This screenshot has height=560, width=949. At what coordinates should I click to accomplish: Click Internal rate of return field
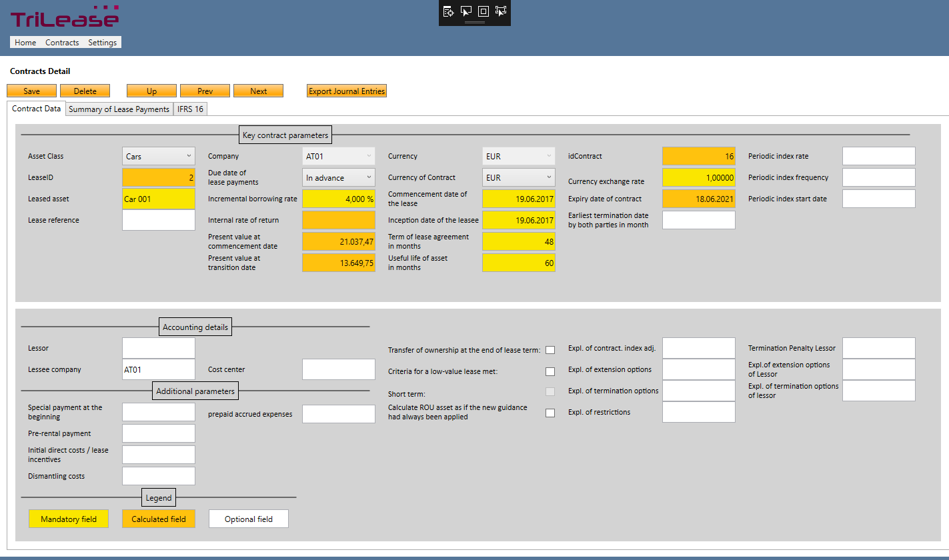pyautogui.click(x=339, y=220)
